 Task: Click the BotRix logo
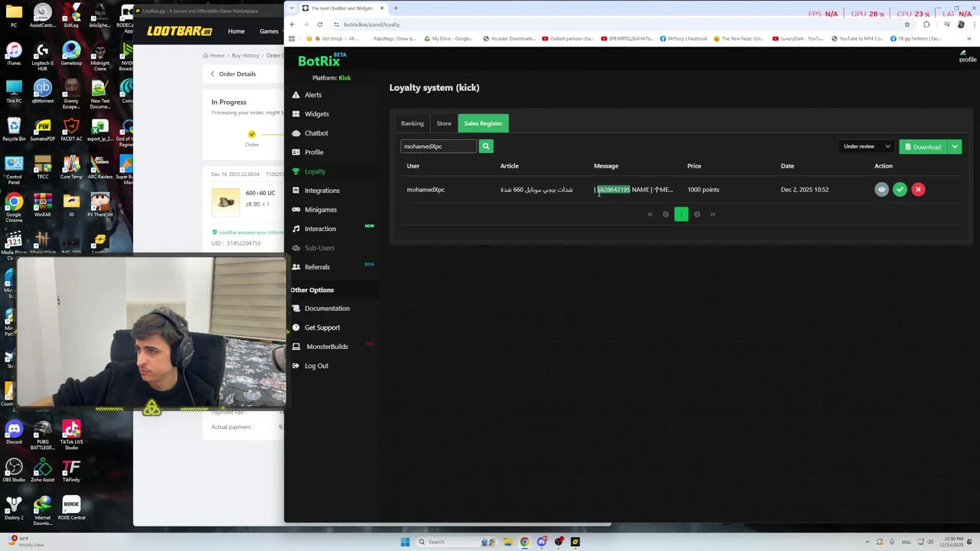322,60
